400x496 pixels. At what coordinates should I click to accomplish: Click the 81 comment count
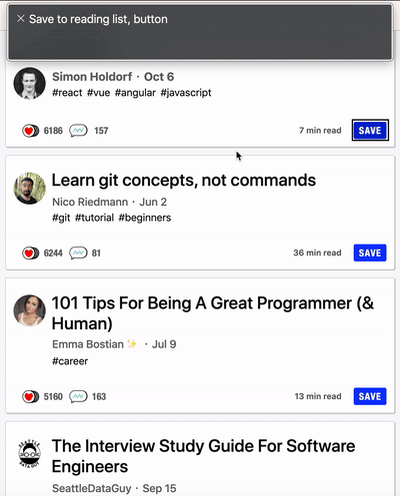(96, 253)
